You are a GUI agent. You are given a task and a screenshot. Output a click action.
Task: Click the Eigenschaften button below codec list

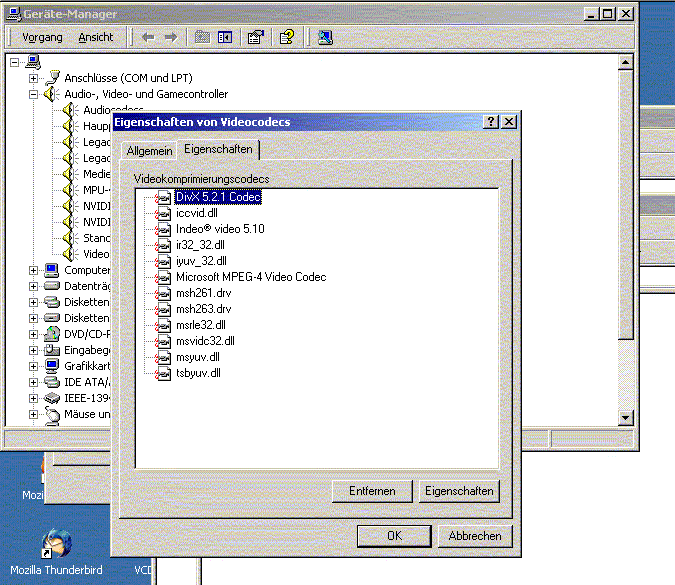(459, 491)
